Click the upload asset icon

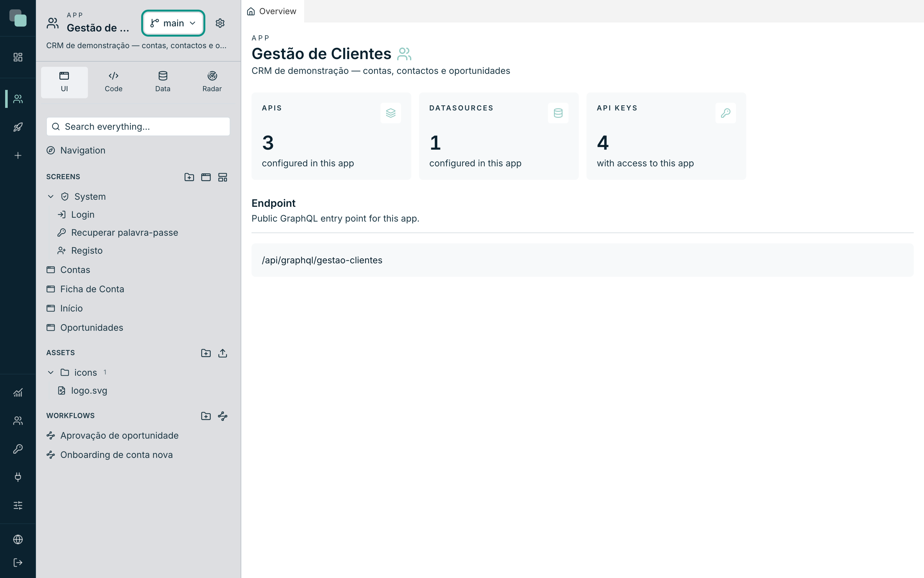click(223, 353)
